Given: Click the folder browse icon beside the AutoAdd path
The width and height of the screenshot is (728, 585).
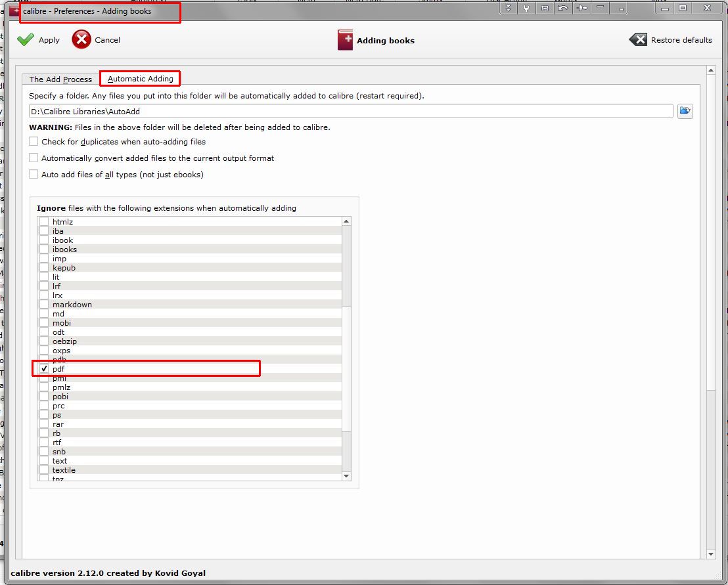Looking at the screenshot, I should (x=685, y=111).
